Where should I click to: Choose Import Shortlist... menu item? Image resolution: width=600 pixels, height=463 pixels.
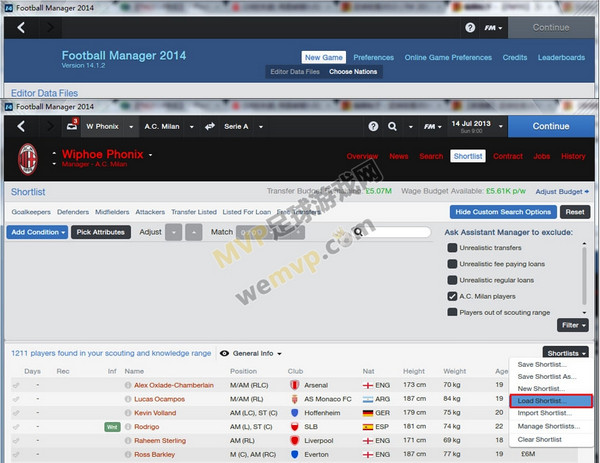click(x=545, y=413)
